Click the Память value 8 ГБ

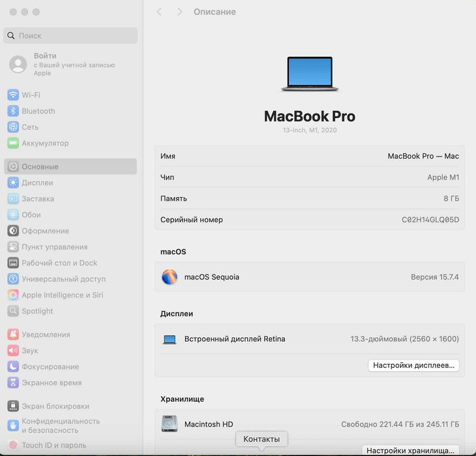[451, 198]
